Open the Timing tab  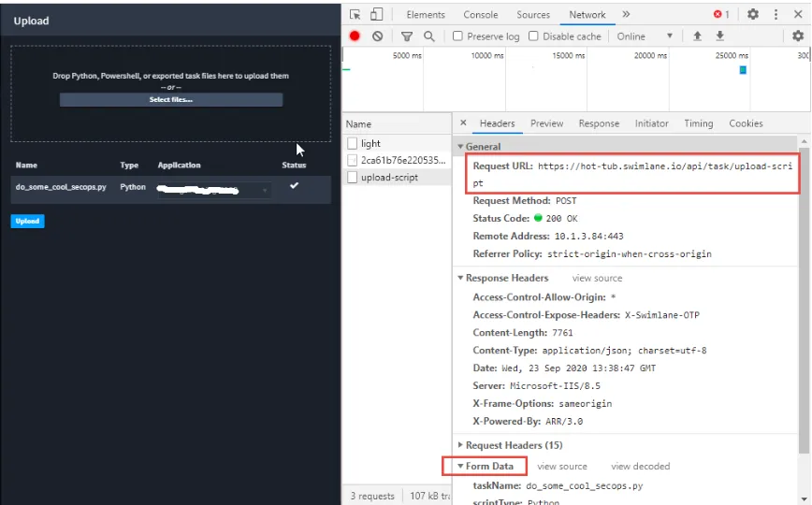(699, 123)
